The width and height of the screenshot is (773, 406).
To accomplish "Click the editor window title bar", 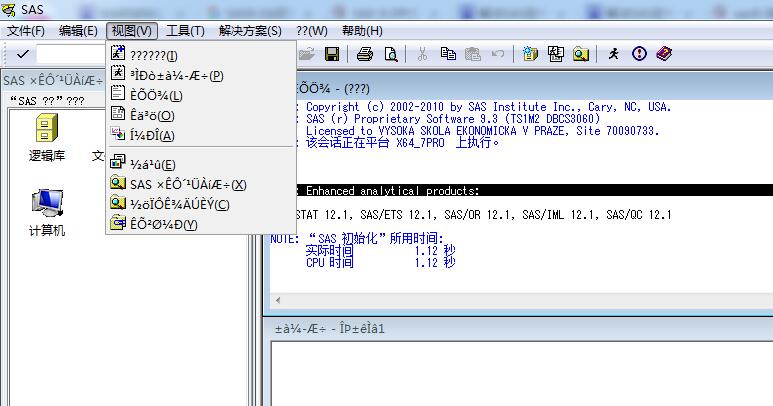I will pyautogui.click(x=520, y=328).
